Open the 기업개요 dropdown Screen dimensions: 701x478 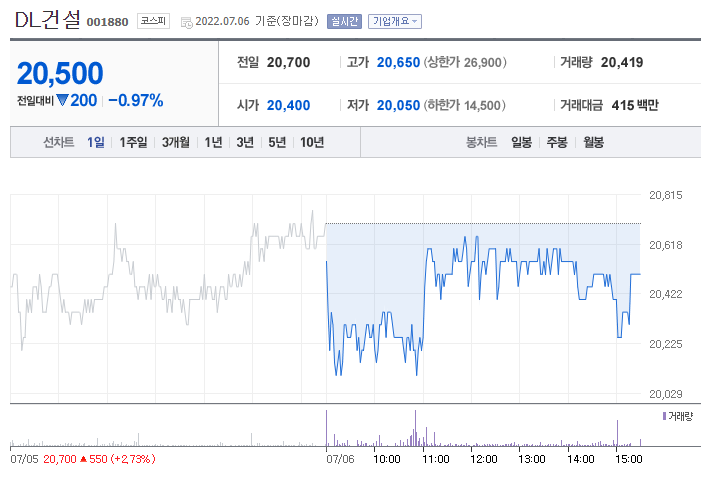[394, 21]
